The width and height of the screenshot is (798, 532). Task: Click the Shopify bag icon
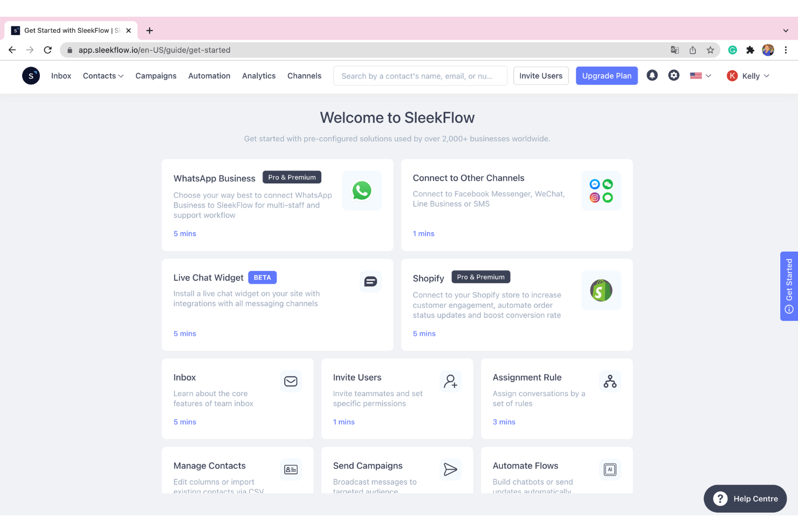(601, 291)
